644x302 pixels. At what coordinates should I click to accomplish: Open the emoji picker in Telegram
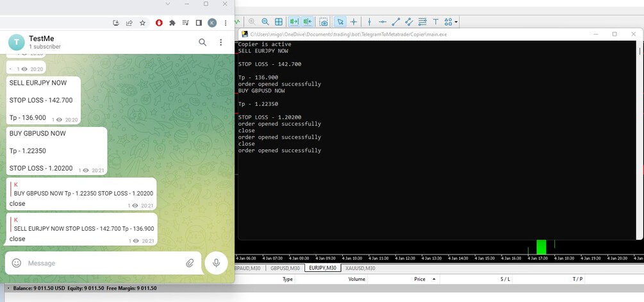coord(17,263)
